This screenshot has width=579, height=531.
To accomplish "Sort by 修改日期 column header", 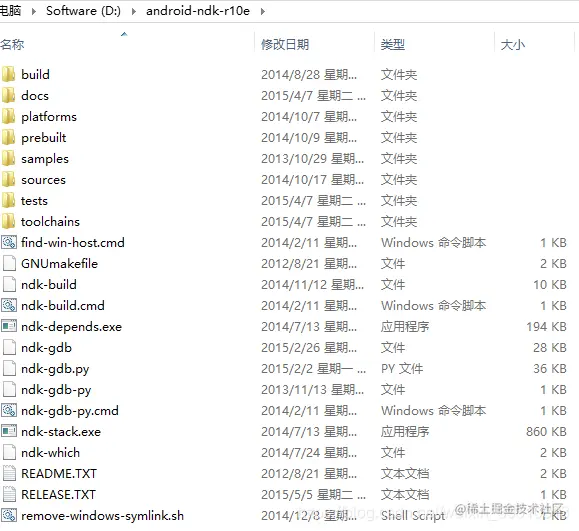I will click(285, 45).
